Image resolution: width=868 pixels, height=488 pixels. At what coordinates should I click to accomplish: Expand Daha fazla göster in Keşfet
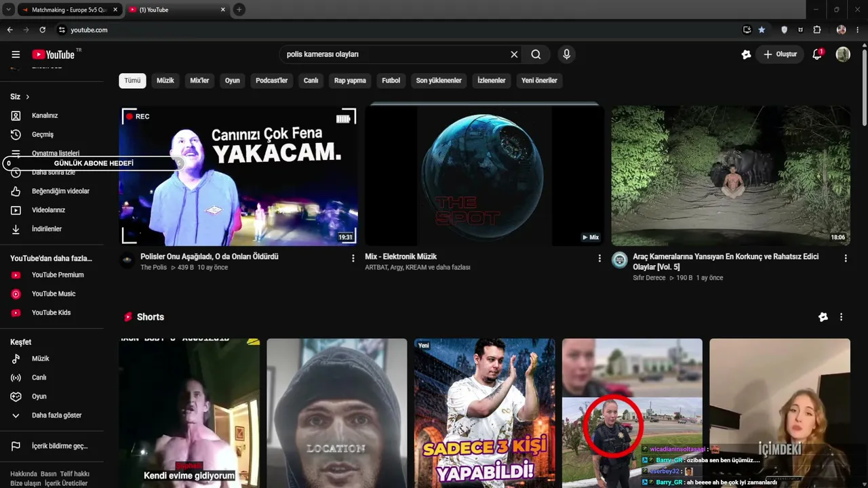click(56, 415)
